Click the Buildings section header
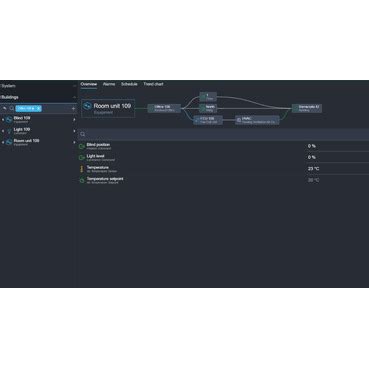This screenshot has height=369, width=369. tap(38, 97)
